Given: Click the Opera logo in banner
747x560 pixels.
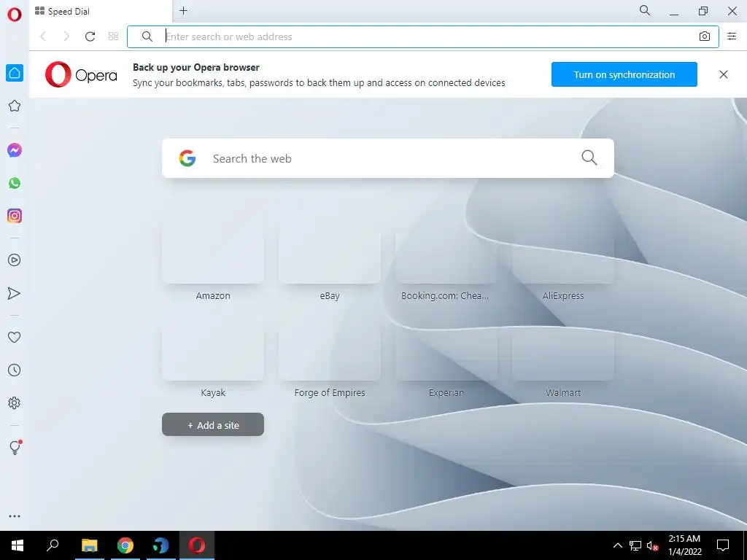Looking at the screenshot, I should [x=81, y=74].
